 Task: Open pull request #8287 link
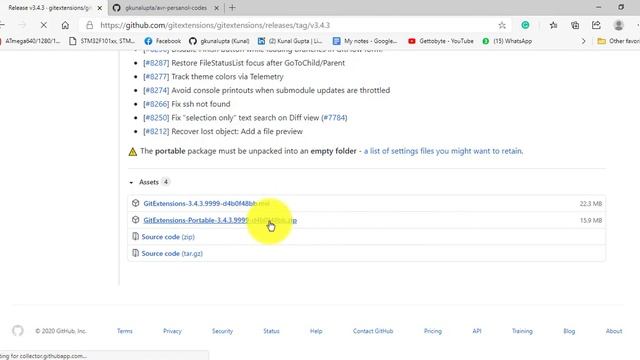click(156, 63)
